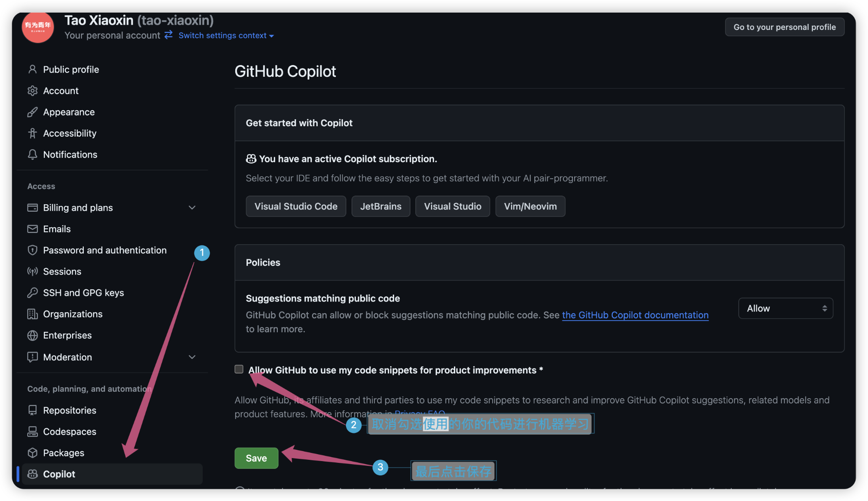
Task: Click the Enterprises globe icon
Action: pyautogui.click(x=33, y=335)
